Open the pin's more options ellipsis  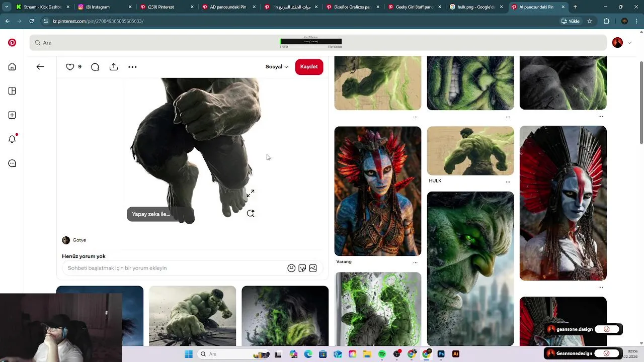[132, 67]
